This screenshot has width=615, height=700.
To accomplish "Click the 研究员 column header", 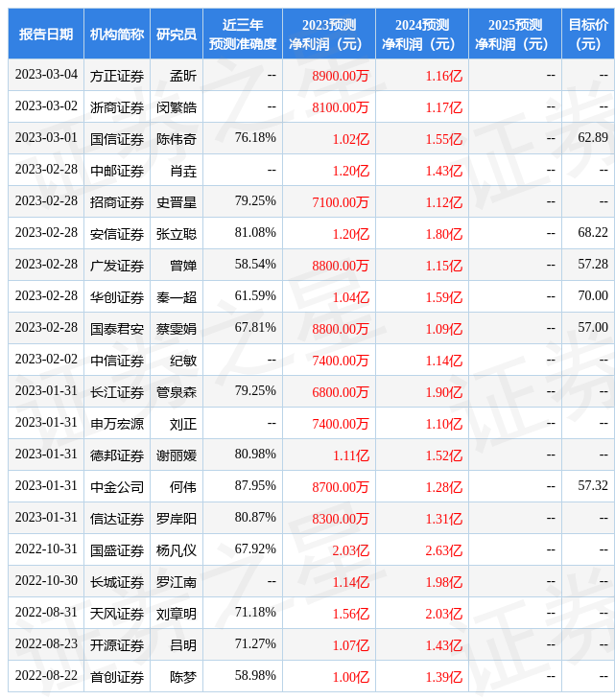I will click(x=177, y=34).
